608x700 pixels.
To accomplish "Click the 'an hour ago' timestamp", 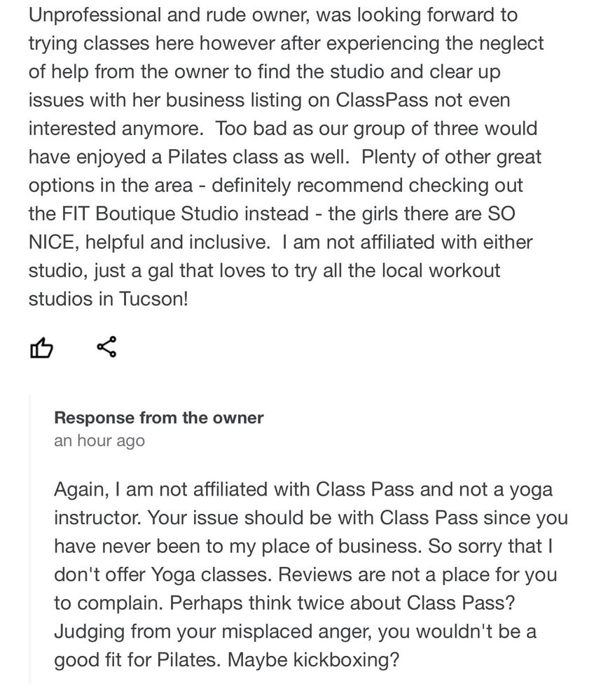I will click(99, 441).
